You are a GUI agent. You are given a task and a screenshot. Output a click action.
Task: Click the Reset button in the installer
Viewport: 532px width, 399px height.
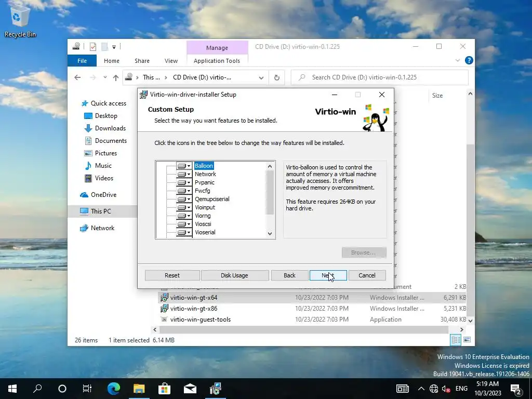pyautogui.click(x=172, y=275)
